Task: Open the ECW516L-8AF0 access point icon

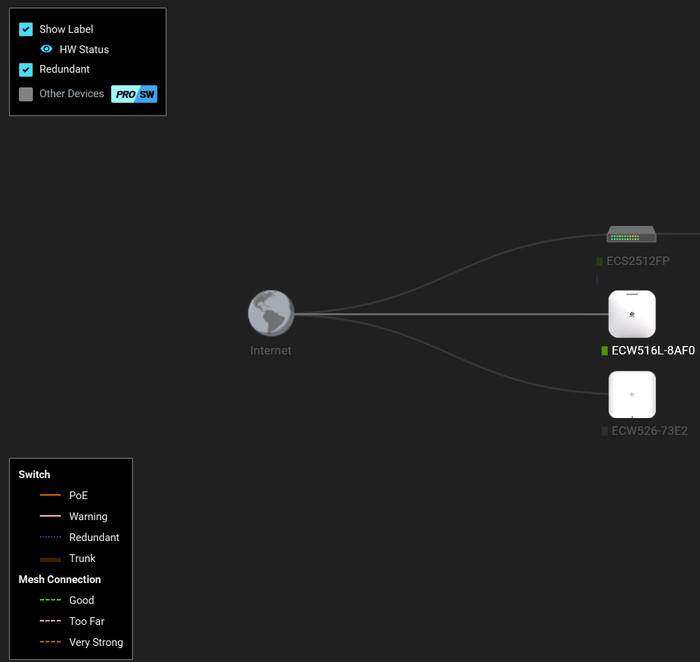Action: [632, 314]
